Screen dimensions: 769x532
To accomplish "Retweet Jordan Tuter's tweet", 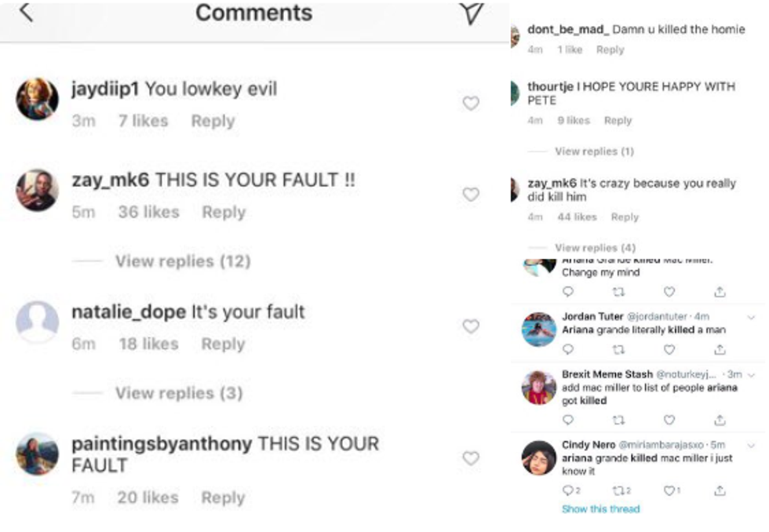I will (x=618, y=350).
